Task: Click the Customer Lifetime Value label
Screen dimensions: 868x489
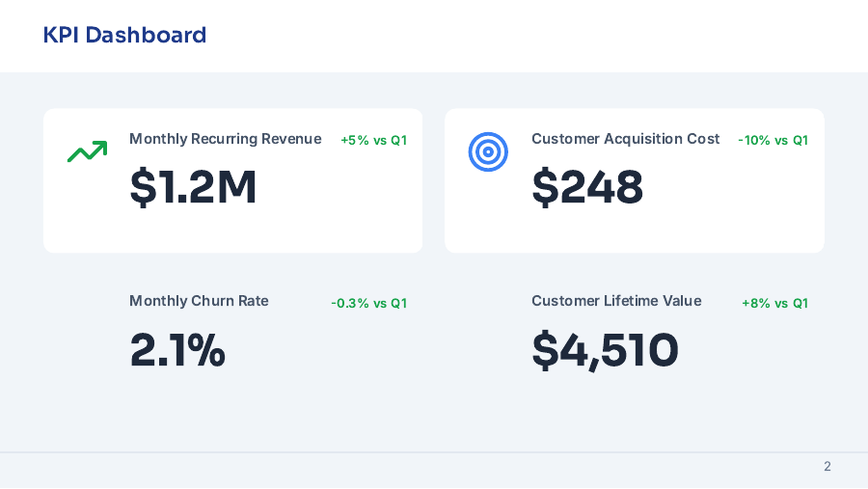Action: click(x=616, y=301)
